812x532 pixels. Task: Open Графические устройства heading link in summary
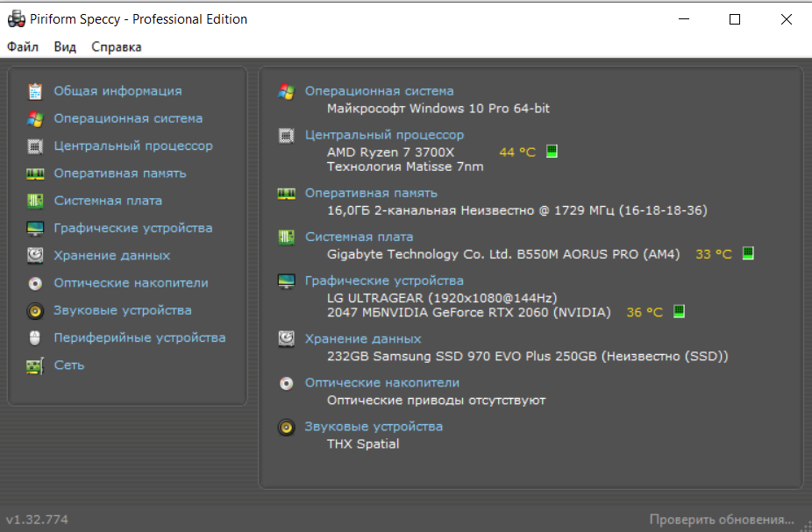(384, 280)
